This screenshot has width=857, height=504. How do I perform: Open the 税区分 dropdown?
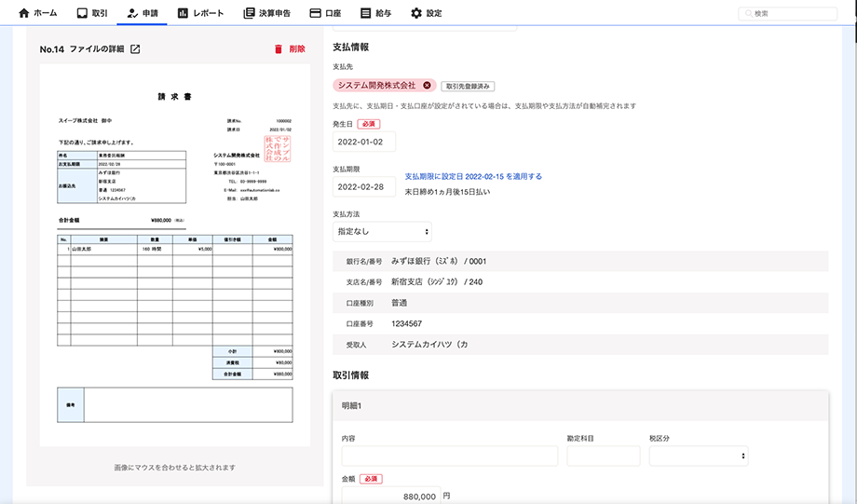coord(699,456)
